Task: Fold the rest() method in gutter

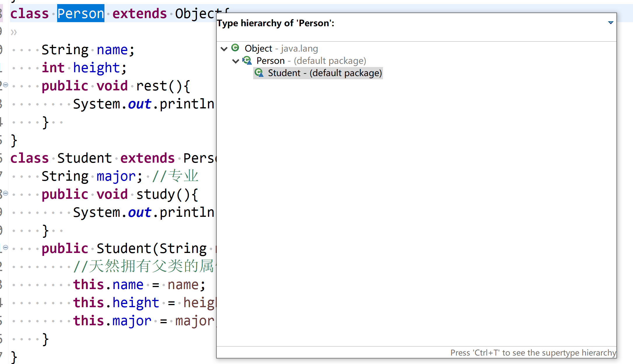Action: click(x=6, y=85)
